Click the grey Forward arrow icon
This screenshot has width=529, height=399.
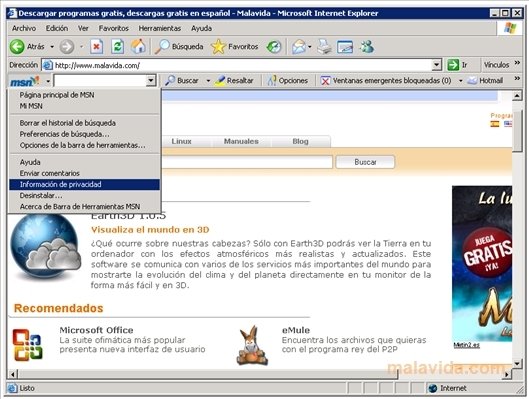[x=66, y=47]
